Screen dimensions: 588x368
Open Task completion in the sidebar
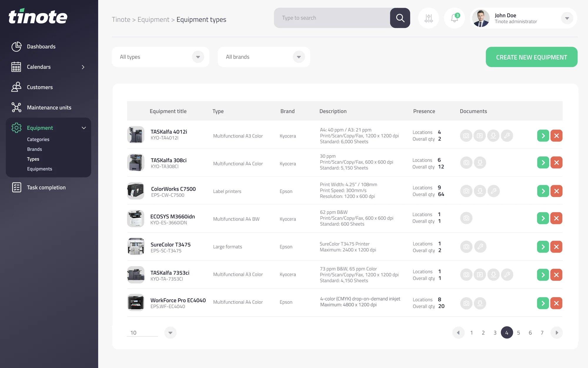pos(46,188)
